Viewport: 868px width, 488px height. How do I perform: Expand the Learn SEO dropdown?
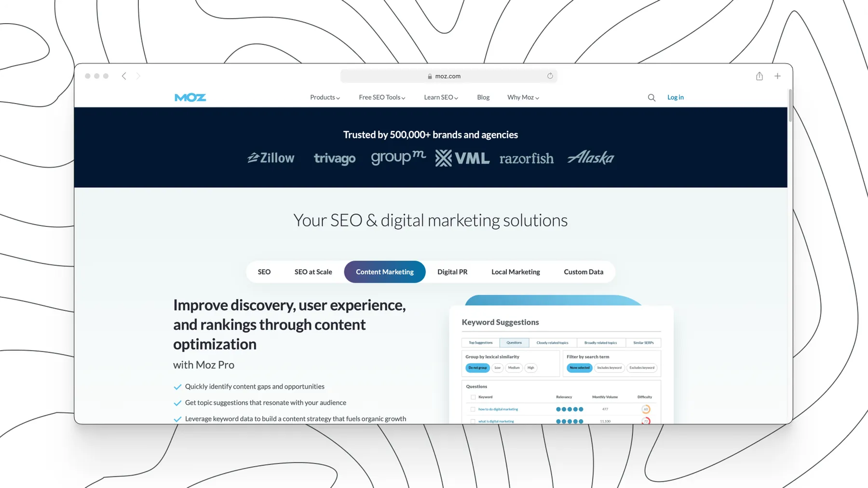coord(441,97)
